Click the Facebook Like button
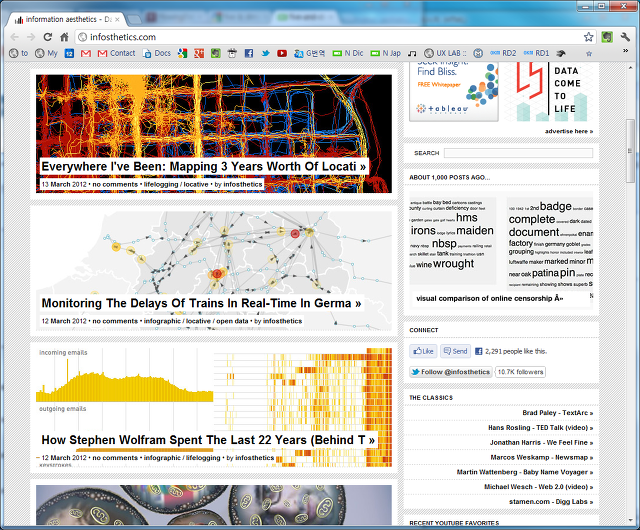Viewport: 640px width, 530px height. pyautogui.click(x=423, y=351)
